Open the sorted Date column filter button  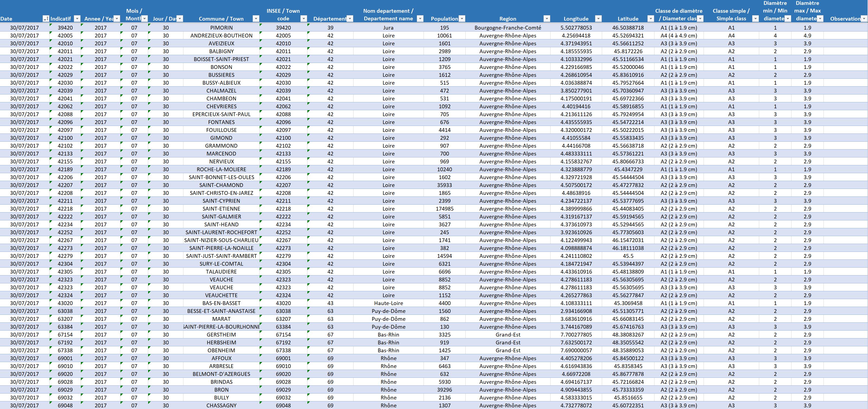[46, 19]
